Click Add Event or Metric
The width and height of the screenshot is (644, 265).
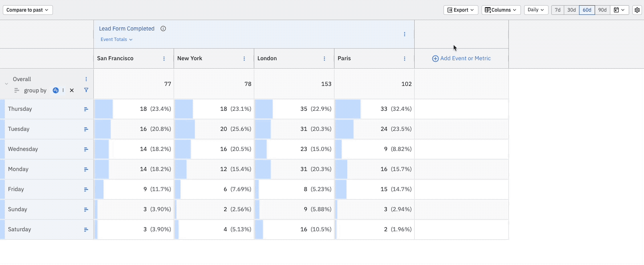coord(461,59)
